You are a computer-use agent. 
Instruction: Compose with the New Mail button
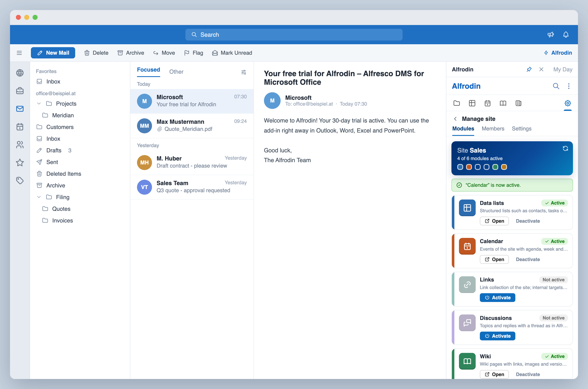click(53, 53)
